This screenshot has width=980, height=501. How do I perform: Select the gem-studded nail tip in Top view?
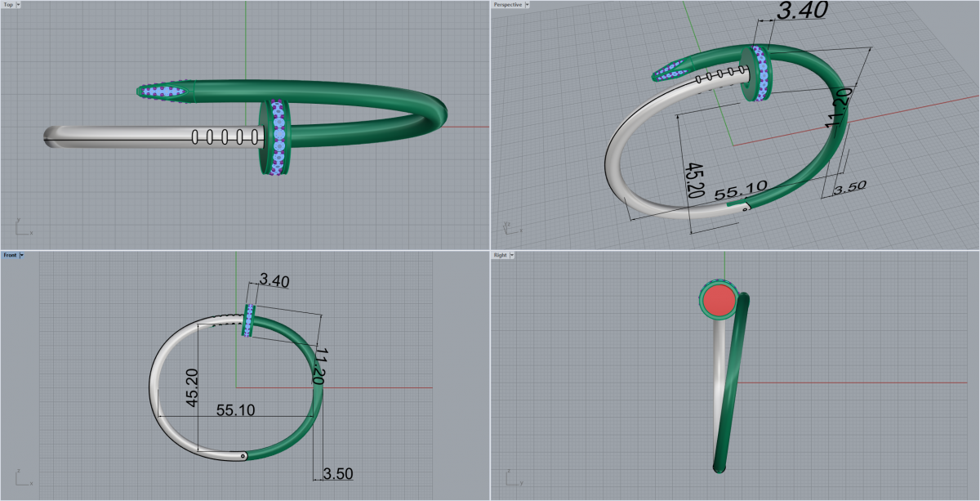[x=164, y=92]
